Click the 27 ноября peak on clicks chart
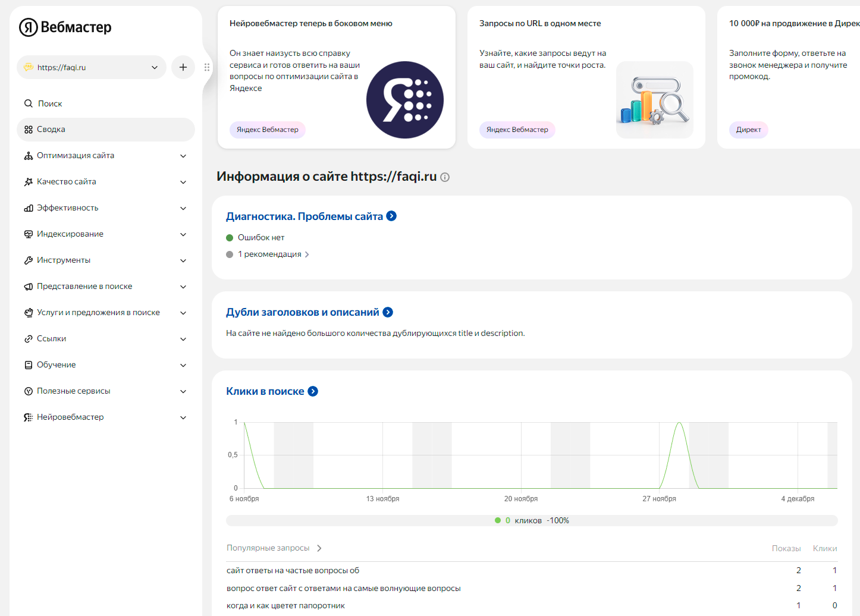 (x=679, y=423)
